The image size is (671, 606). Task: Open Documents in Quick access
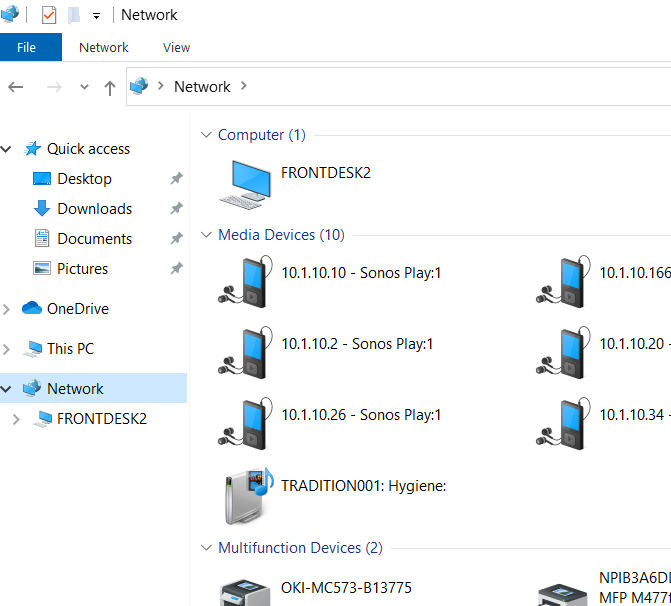tap(95, 239)
